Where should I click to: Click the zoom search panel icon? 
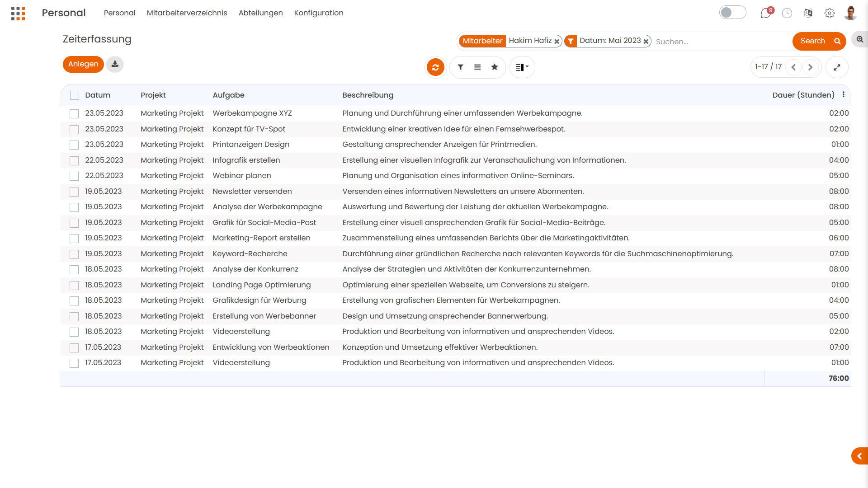tap(860, 40)
